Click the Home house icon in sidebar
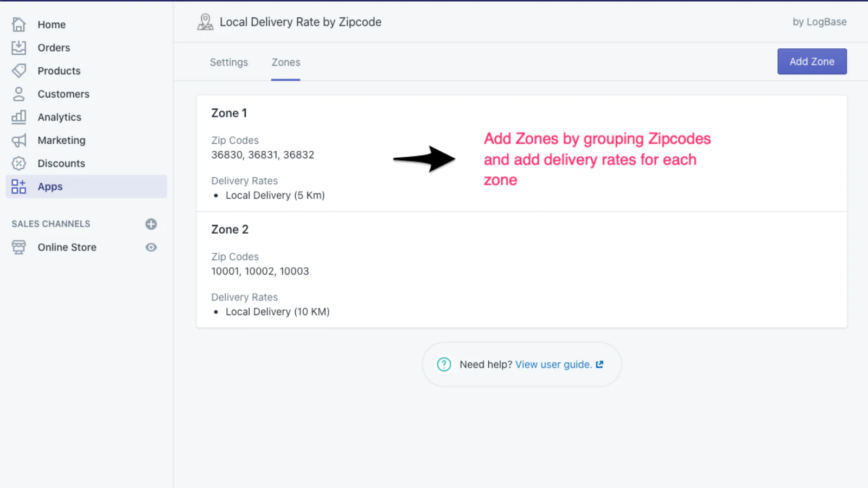Screen dimensions: 868x488 click(19, 24)
